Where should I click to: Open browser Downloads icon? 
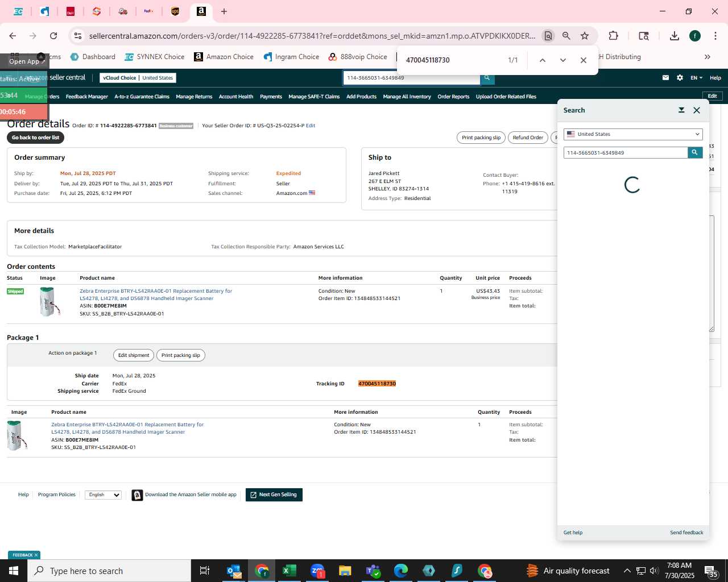coord(675,36)
